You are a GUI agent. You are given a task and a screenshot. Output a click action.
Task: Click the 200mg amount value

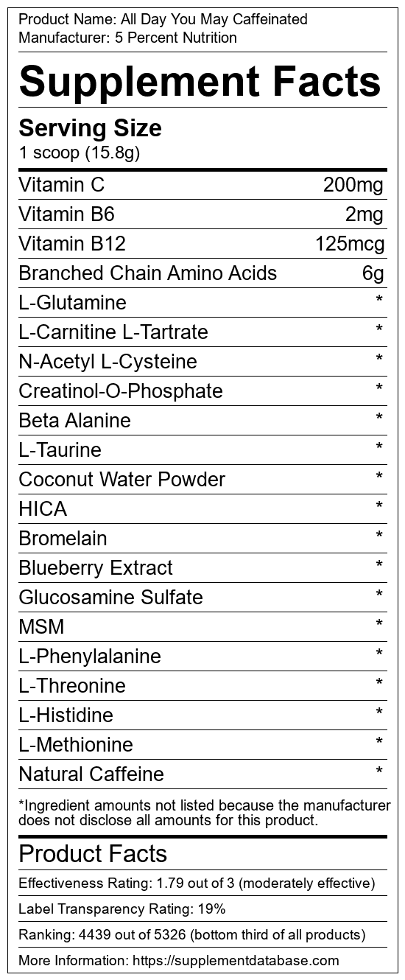click(x=353, y=185)
